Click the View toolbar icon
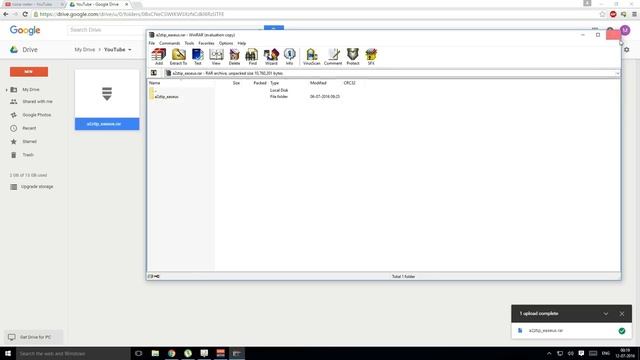Image resolution: width=640 pixels, height=360 pixels. coord(216,56)
